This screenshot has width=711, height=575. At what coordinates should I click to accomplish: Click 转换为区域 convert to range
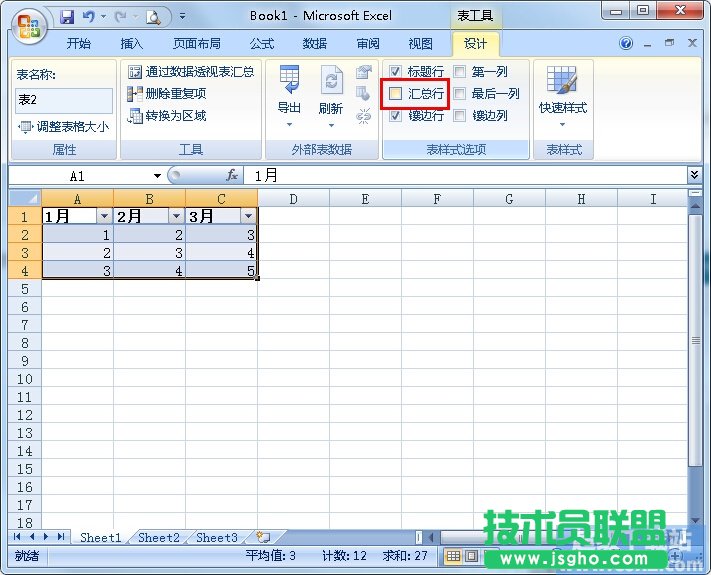click(x=166, y=116)
